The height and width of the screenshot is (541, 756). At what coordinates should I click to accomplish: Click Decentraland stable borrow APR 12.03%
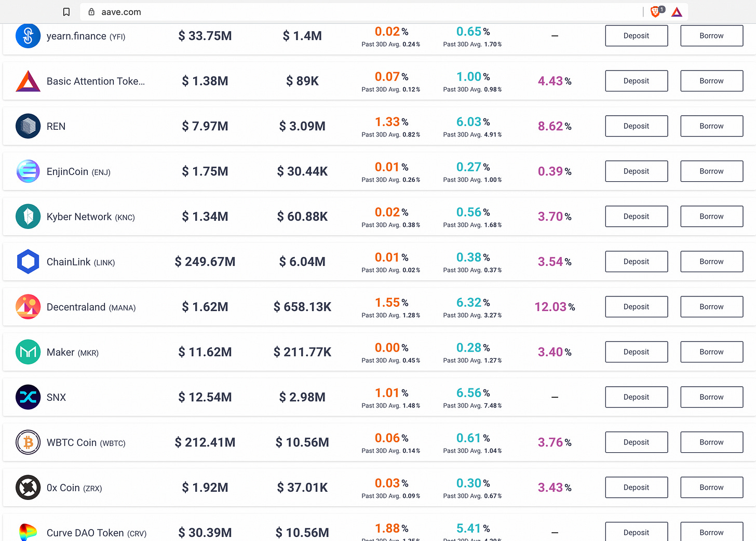pos(555,307)
